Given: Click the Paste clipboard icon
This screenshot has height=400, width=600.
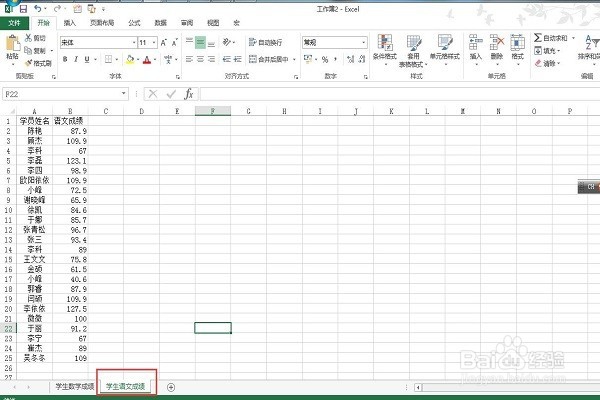Looking at the screenshot, I should point(13,43).
